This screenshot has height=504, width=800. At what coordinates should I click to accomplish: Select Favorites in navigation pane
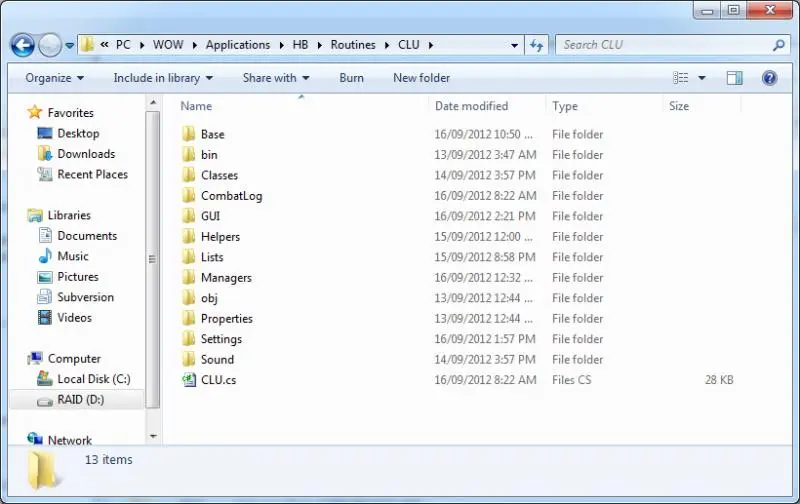tap(70, 113)
